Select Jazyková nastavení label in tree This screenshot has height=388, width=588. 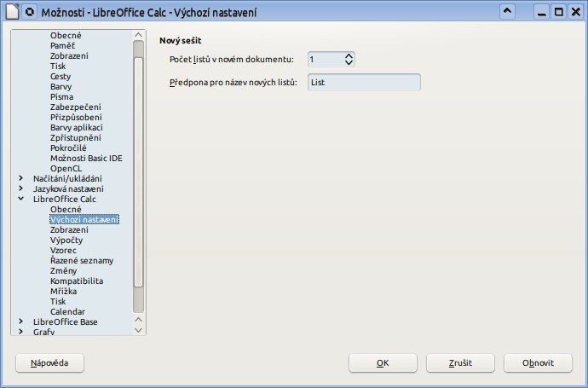tap(68, 188)
